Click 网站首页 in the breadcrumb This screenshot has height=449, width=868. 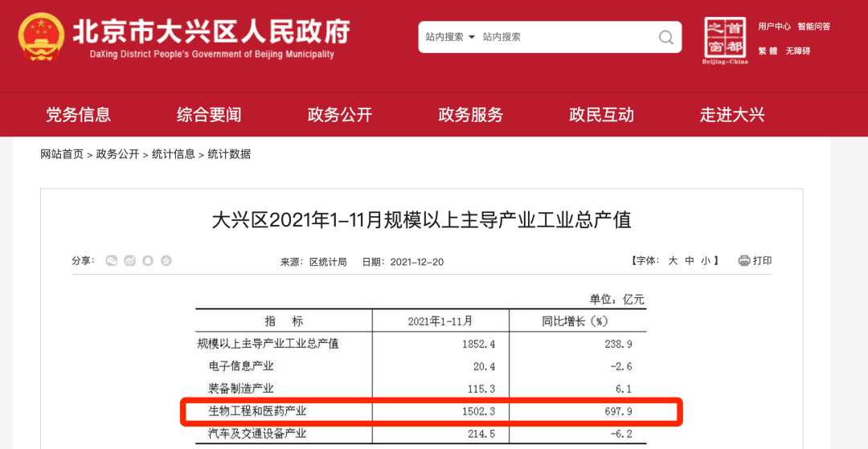tap(62, 154)
